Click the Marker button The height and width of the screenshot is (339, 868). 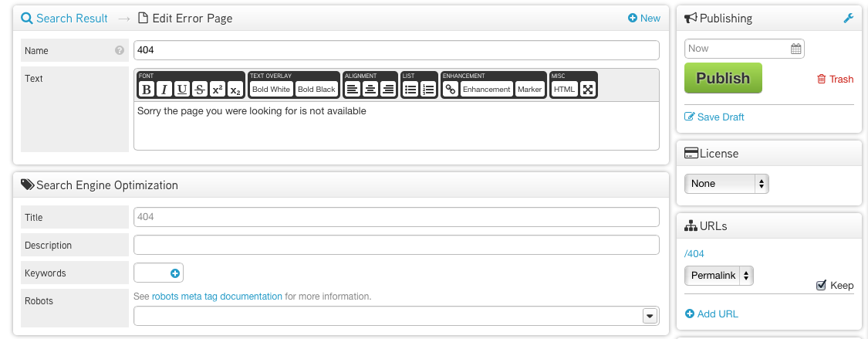[530, 89]
